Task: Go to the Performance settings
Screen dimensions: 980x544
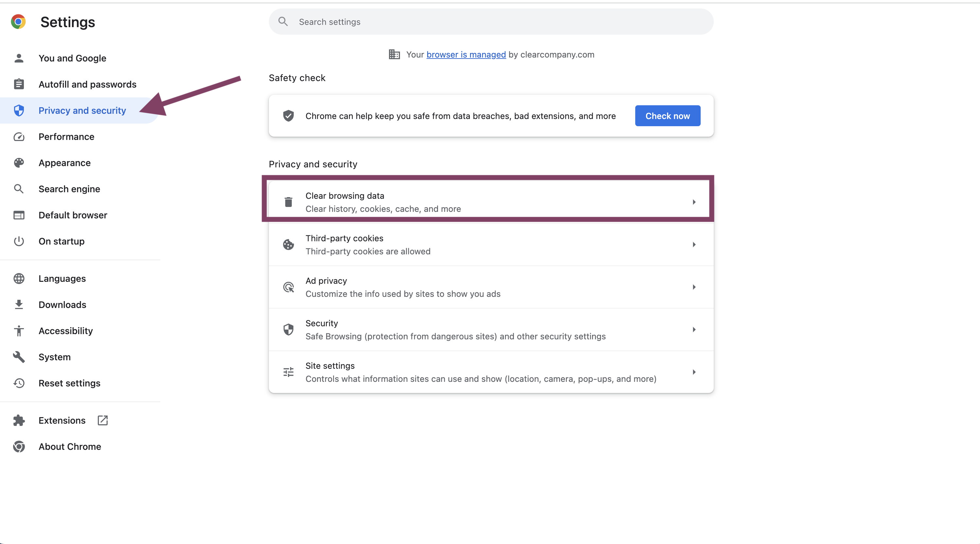Action: coord(80,136)
